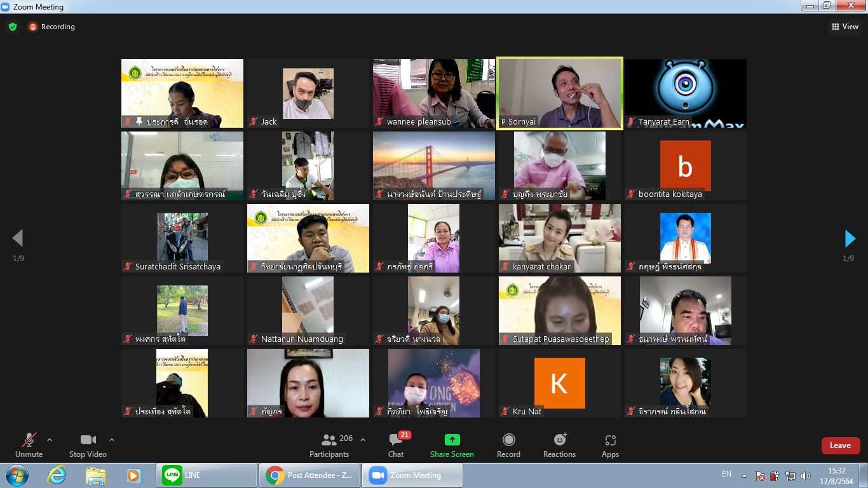The image size is (868, 488).
Task: Open the View layout menu
Action: pyautogui.click(x=844, y=27)
